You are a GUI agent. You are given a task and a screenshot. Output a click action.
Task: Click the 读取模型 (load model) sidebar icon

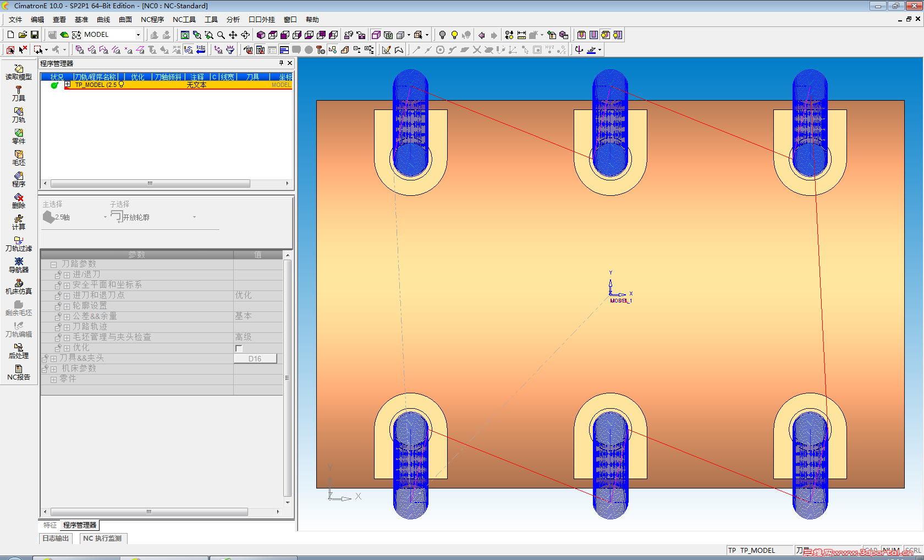(19, 72)
